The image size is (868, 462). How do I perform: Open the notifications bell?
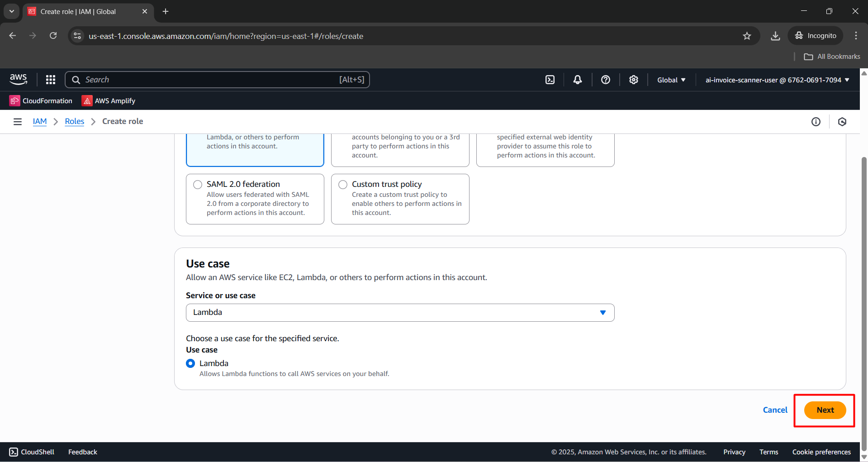pos(578,80)
